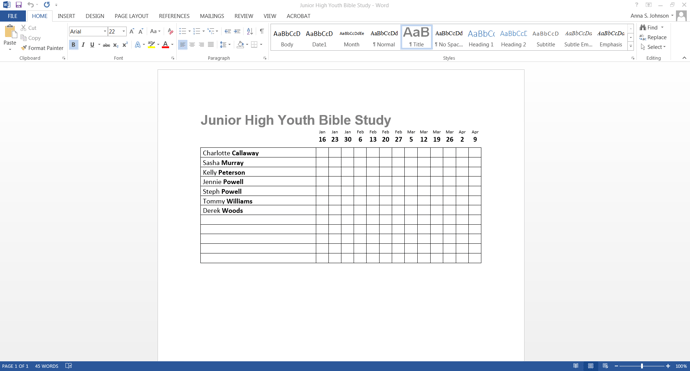690x371 pixels.
Task: Click the proofing icon in the status bar
Action: [x=69, y=366]
